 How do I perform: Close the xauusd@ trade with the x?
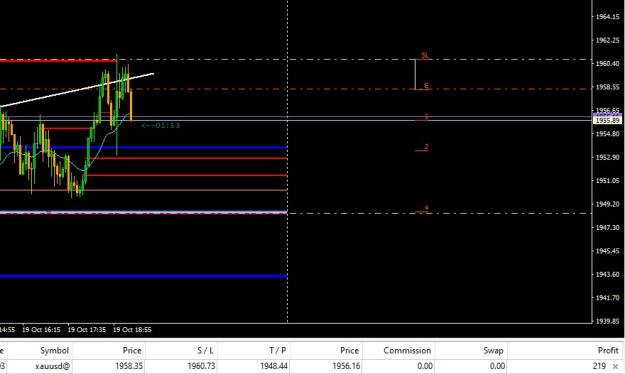pos(615,366)
